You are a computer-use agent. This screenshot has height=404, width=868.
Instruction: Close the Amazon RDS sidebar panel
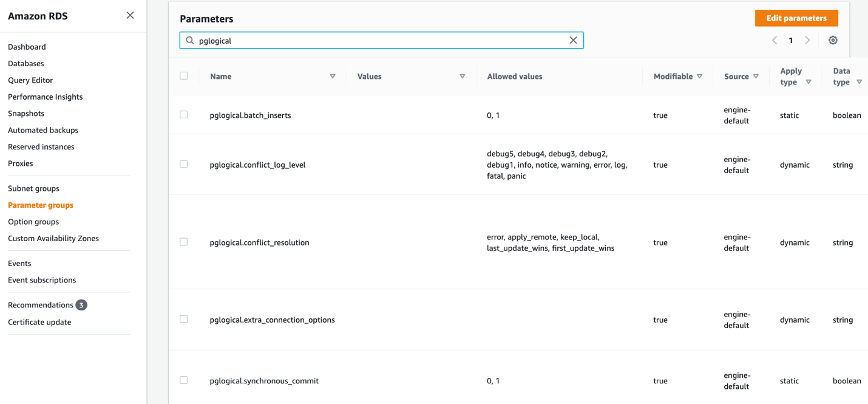130,15
